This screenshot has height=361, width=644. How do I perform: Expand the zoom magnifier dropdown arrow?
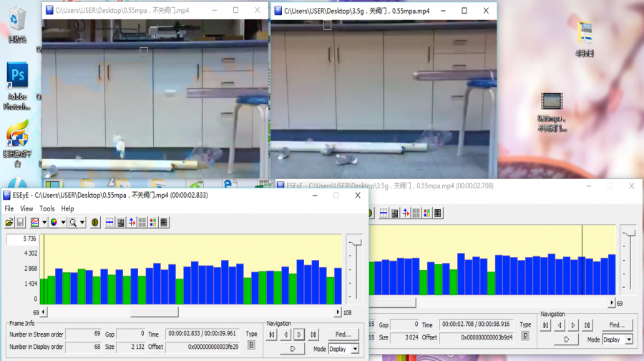click(82, 222)
